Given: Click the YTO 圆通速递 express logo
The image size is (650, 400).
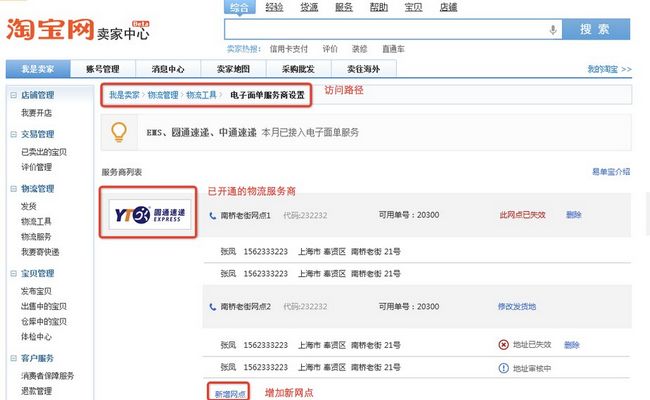Looking at the screenshot, I should pyautogui.click(x=150, y=214).
